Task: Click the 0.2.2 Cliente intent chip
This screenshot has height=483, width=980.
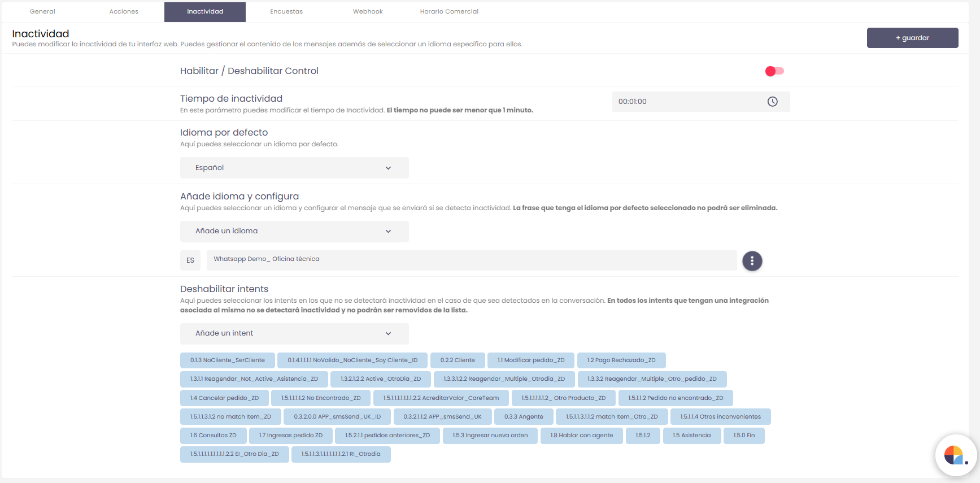Action: coord(458,360)
